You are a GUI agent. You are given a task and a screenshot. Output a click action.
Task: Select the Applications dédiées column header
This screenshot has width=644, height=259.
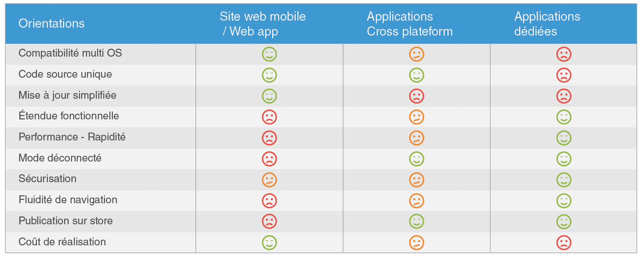[x=547, y=24]
